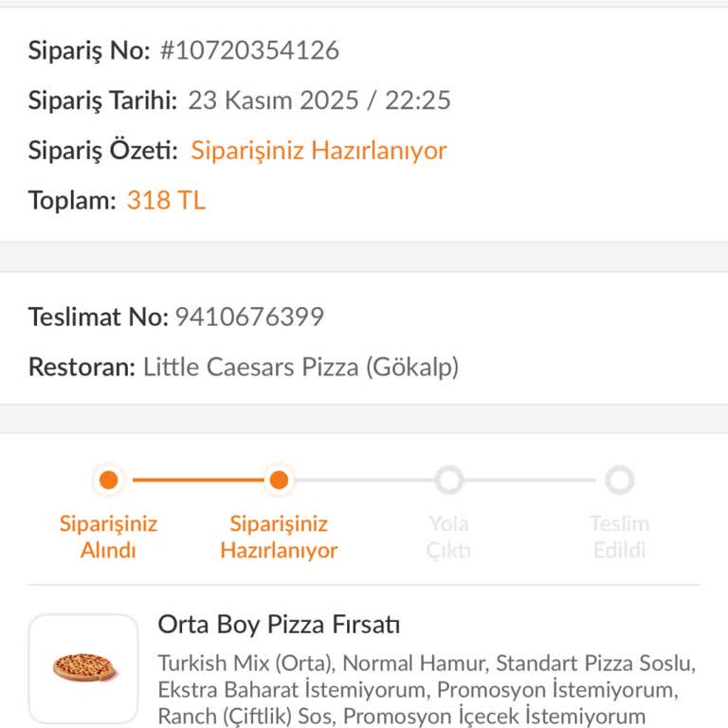The width and height of the screenshot is (728, 728).
Task: Click the 'Sipariş No:' label
Action: point(89,50)
